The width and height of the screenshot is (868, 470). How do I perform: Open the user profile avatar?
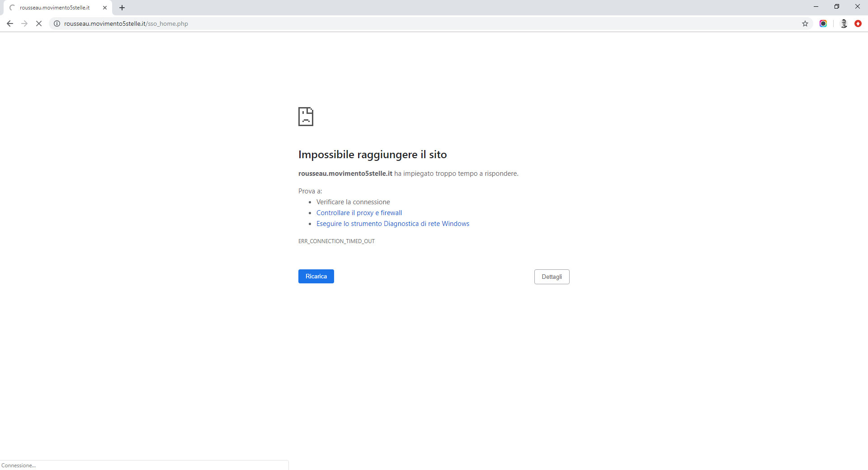(844, 23)
